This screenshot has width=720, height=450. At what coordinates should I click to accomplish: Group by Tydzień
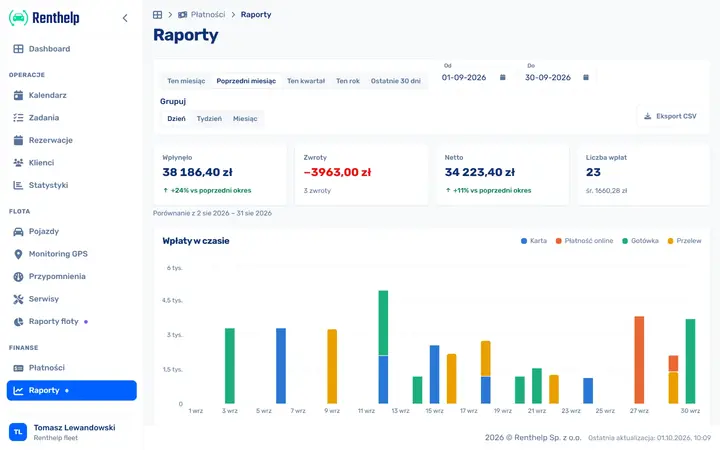click(209, 118)
